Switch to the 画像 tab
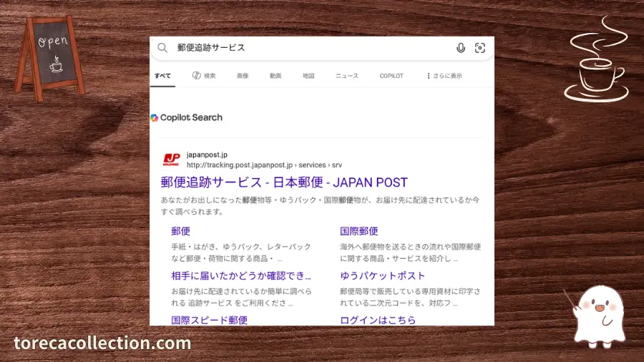This screenshot has height=362, width=644. click(243, 76)
